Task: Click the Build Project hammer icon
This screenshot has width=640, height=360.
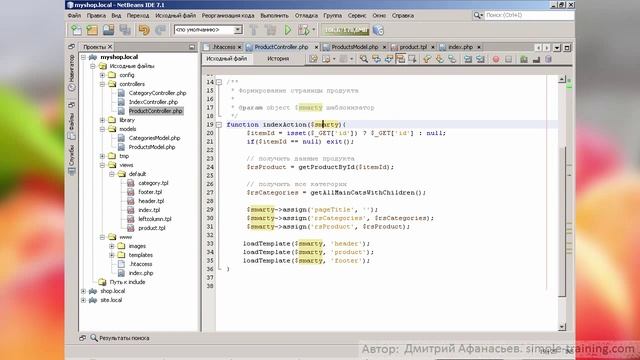Action: coord(253,30)
